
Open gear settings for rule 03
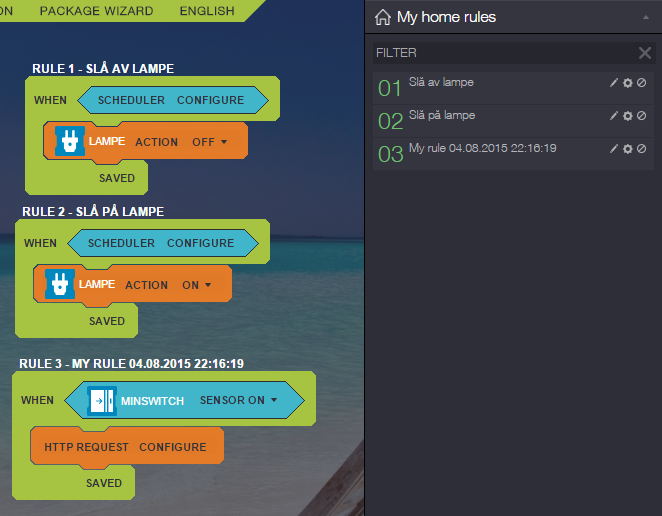[x=628, y=149]
